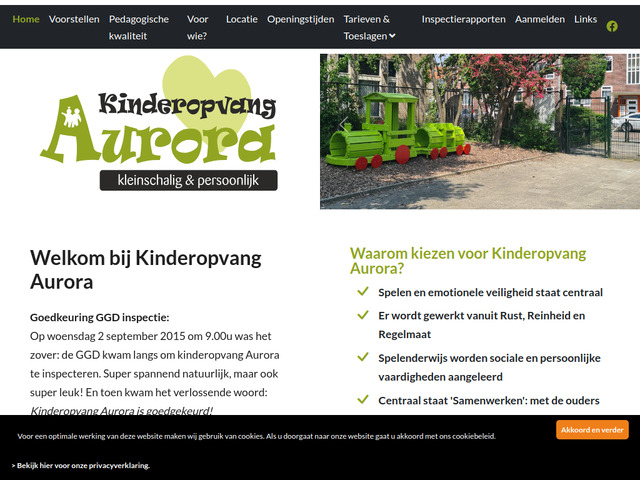The height and width of the screenshot is (480, 640).
Task: Open the Voorstellen page
Action: click(x=73, y=19)
